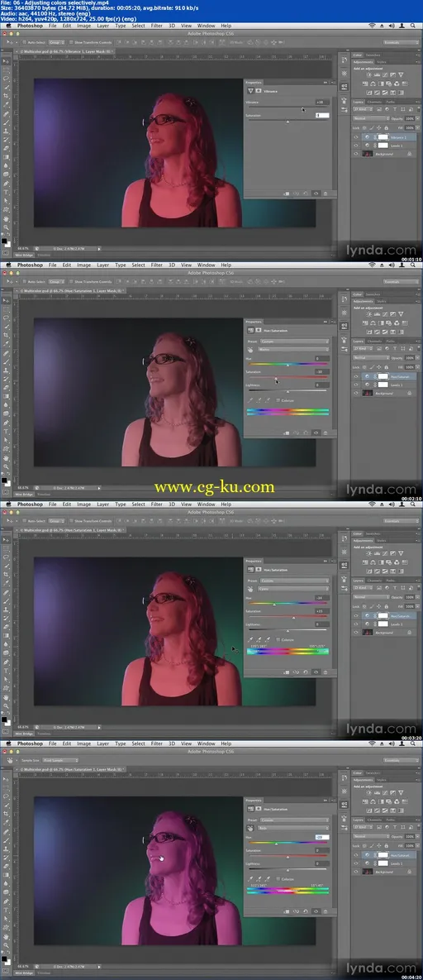Select the Levels 1 layer name in the 00:02:10 frame

pos(398,385)
